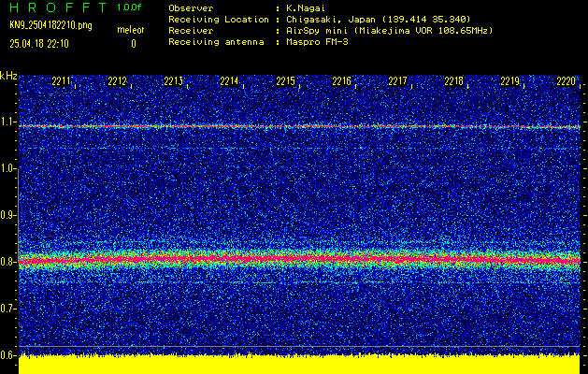
Task: Click the yellow noise level bar along the bottom
Action: click(299, 365)
